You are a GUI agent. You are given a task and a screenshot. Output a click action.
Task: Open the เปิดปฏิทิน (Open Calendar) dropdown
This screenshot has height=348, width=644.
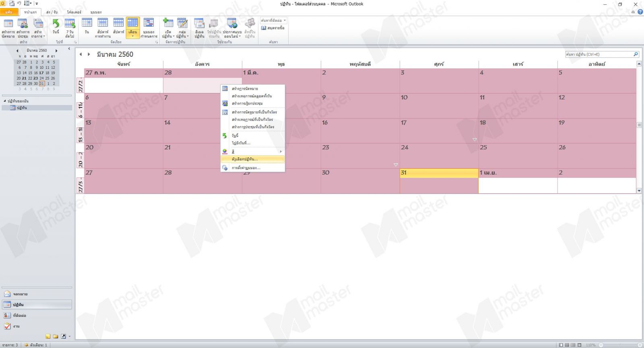pyautogui.click(x=168, y=28)
